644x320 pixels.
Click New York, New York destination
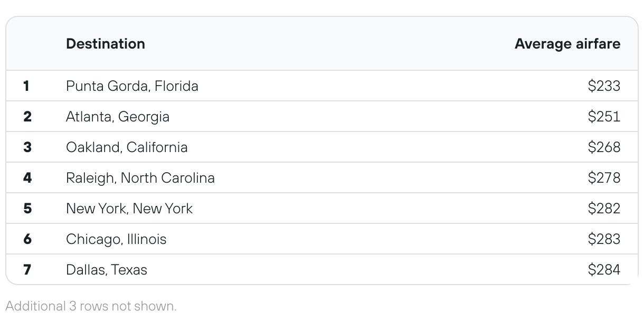(x=129, y=208)
